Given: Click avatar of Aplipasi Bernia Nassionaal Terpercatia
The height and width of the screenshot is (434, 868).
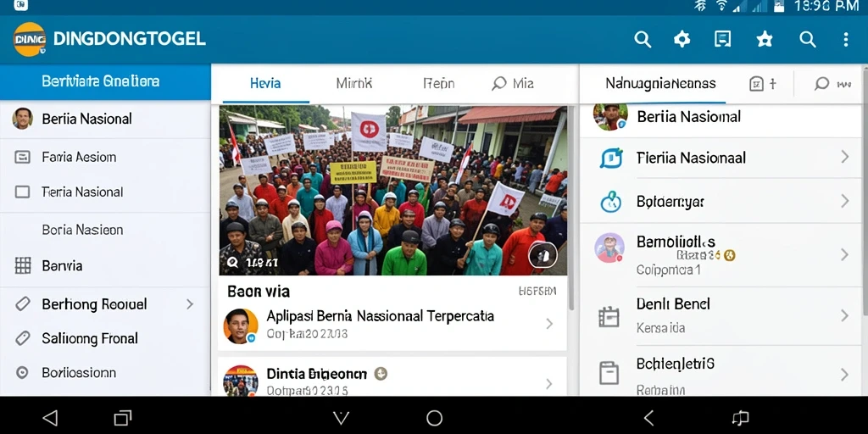Looking at the screenshot, I should coord(241,326).
